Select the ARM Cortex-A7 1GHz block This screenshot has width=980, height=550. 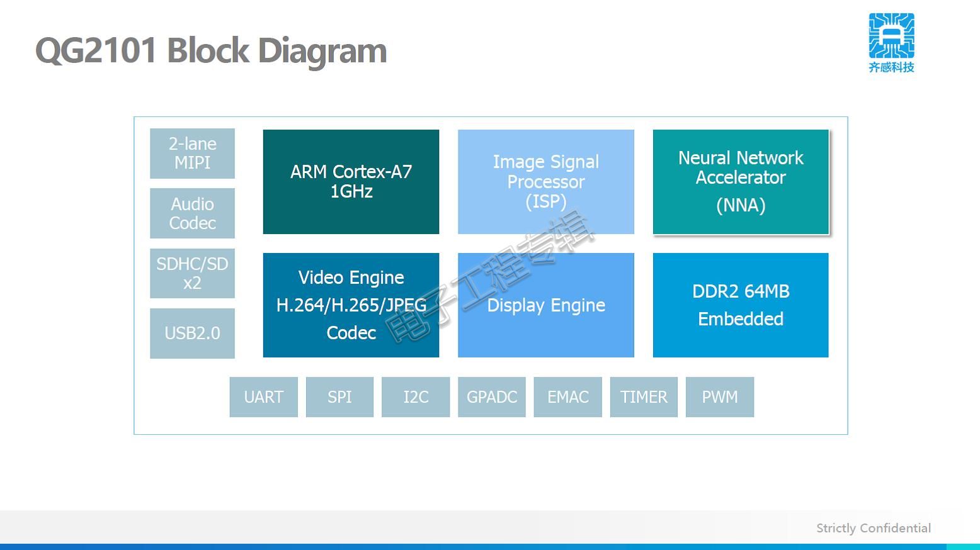click(351, 182)
